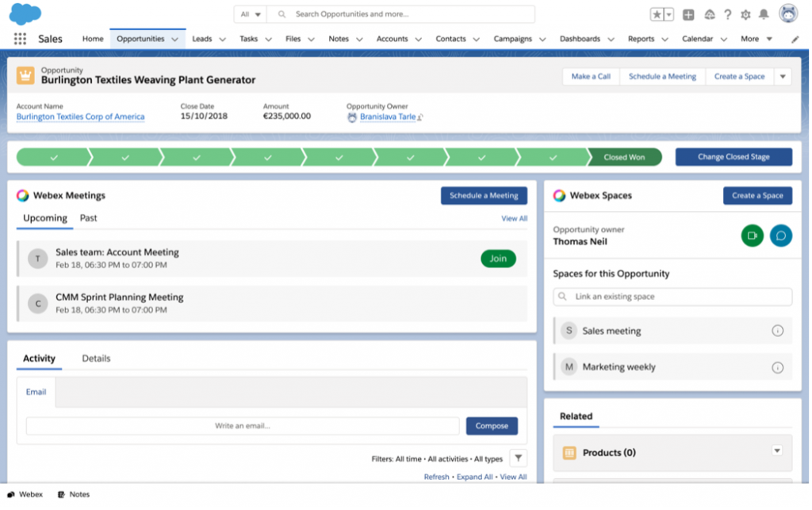This screenshot has height=510, width=812.
Task: Start video call with Thomas Neil
Action: 752,236
